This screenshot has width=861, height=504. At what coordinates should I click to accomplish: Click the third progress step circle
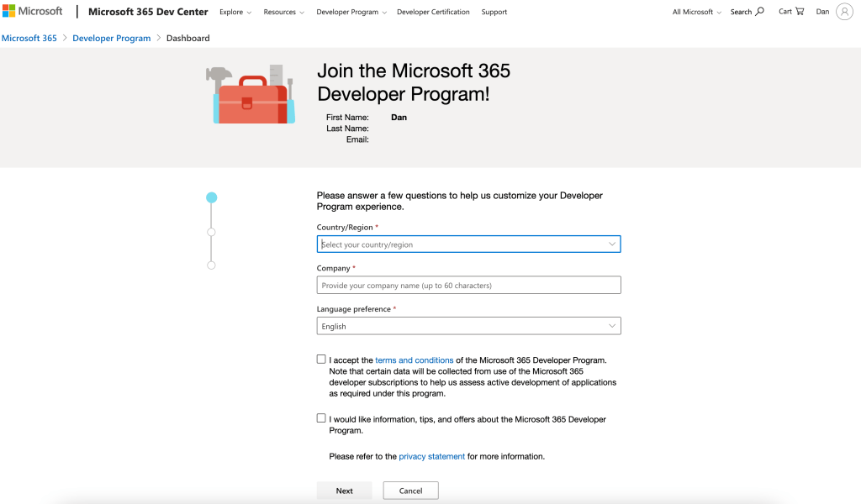pyautogui.click(x=211, y=265)
